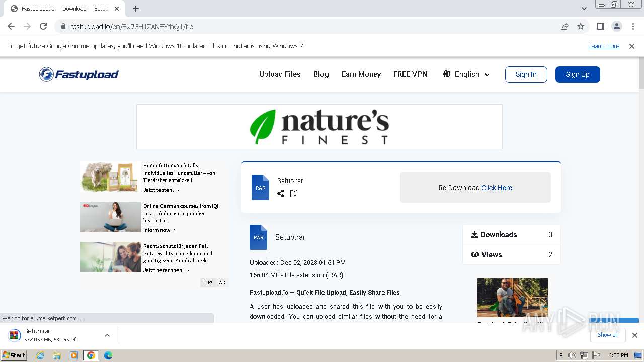Screen dimensions: 644x362
Task: Open the Windows Start menu
Action: pyautogui.click(x=14, y=355)
